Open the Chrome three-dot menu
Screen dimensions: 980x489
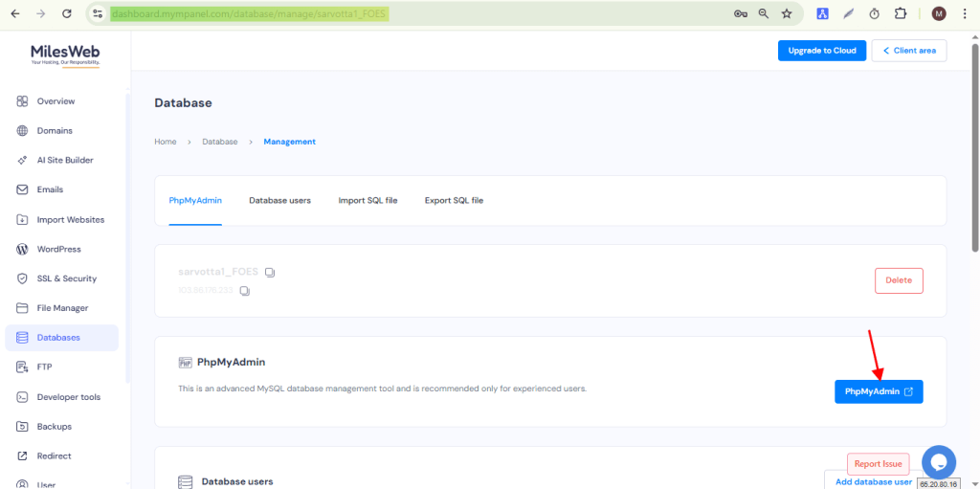point(965,13)
